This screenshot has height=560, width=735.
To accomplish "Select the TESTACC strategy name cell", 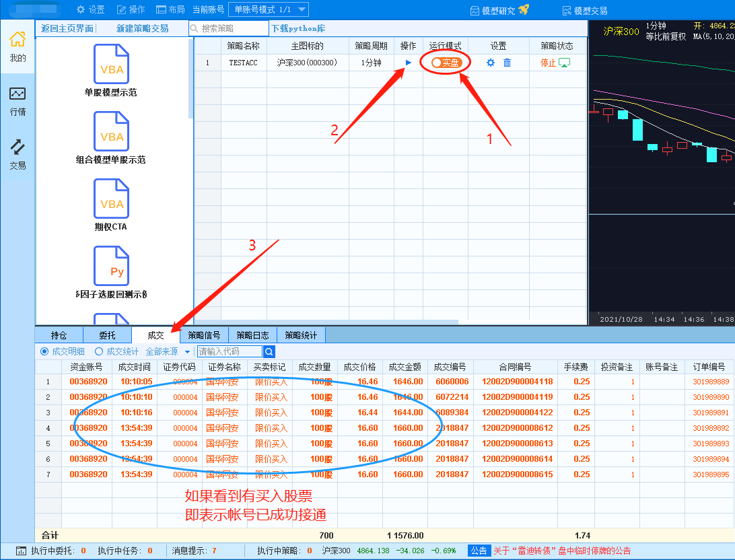I will click(x=243, y=63).
